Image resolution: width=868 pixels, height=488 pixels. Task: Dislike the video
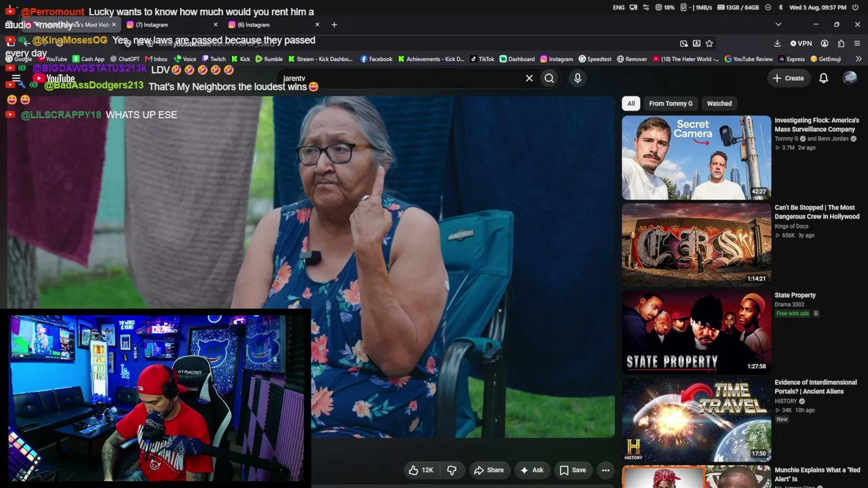452,470
